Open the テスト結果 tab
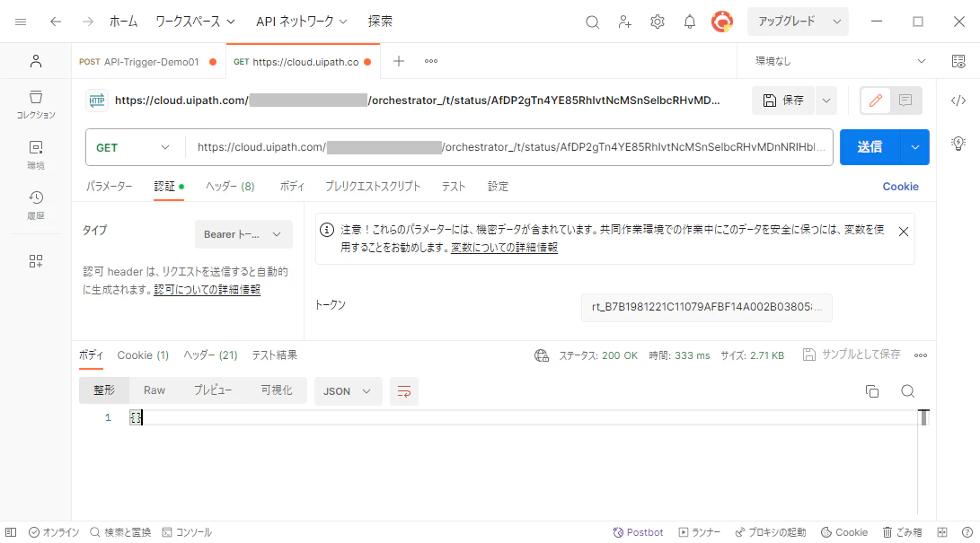Image resolution: width=980 pixels, height=543 pixels. tap(274, 355)
